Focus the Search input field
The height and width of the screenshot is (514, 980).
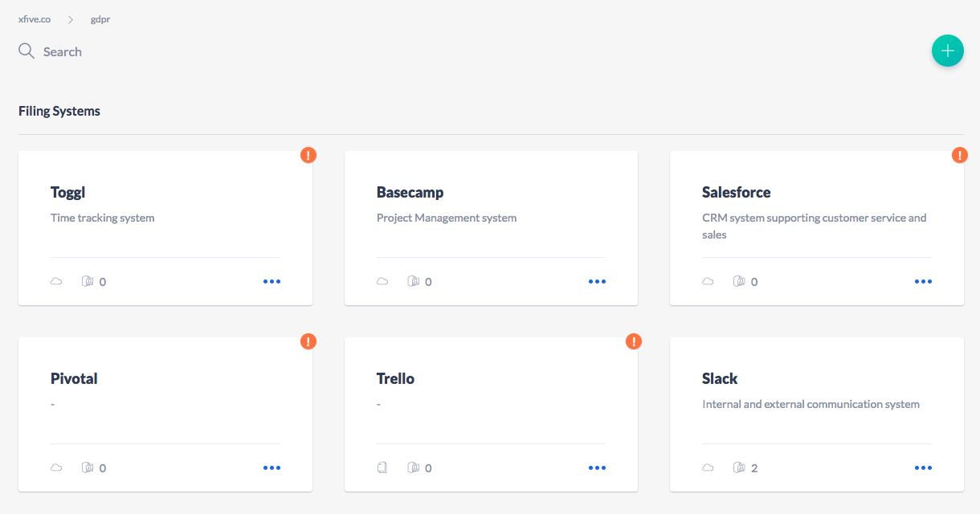click(x=63, y=51)
